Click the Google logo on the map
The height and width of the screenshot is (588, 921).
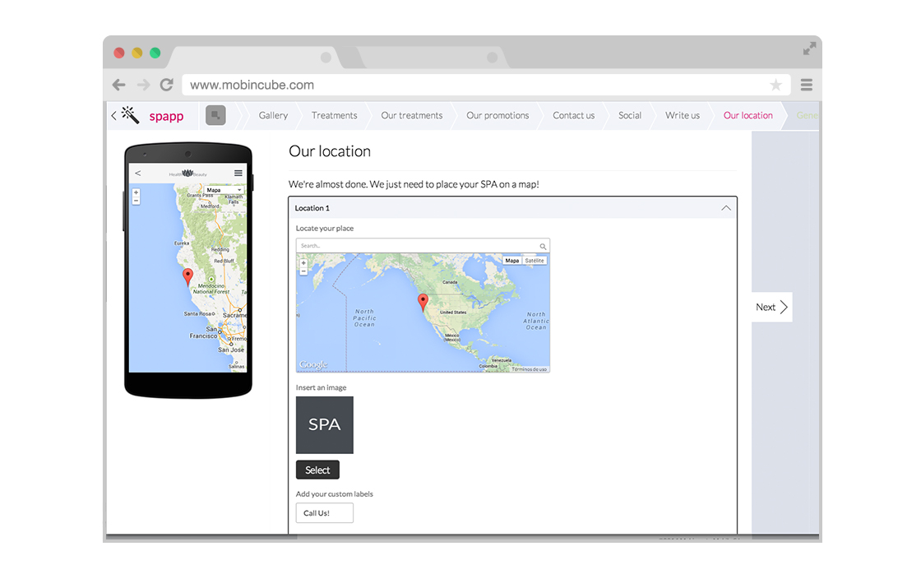coord(313,364)
